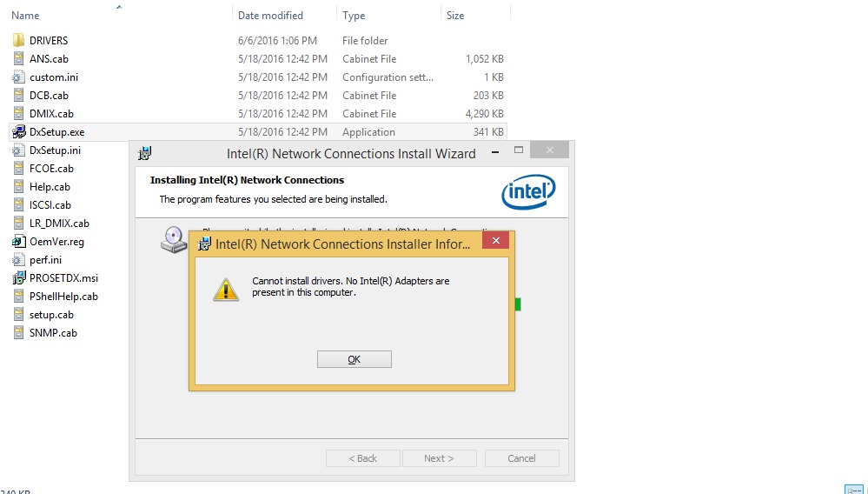This screenshot has height=494, width=868.
Task: Sort by the Date modified column
Action: [270, 16]
